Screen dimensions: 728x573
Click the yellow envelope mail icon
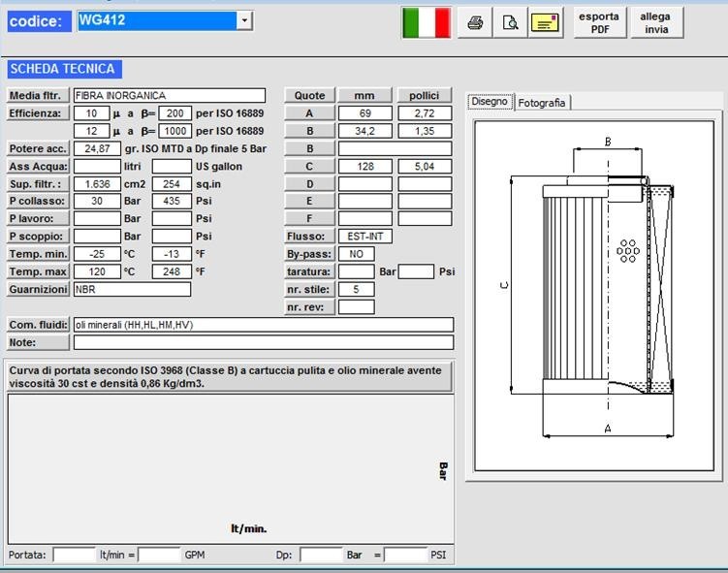(x=546, y=23)
